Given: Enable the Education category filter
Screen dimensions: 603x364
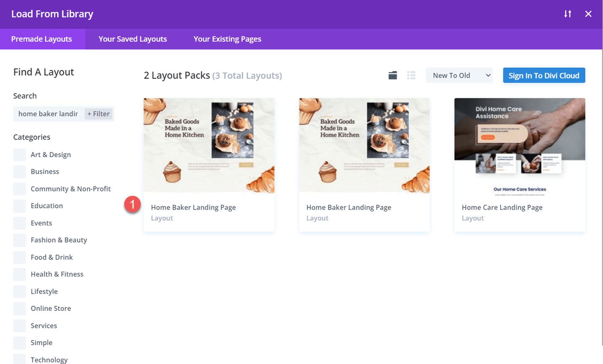Looking at the screenshot, I should pyautogui.click(x=19, y=206).
